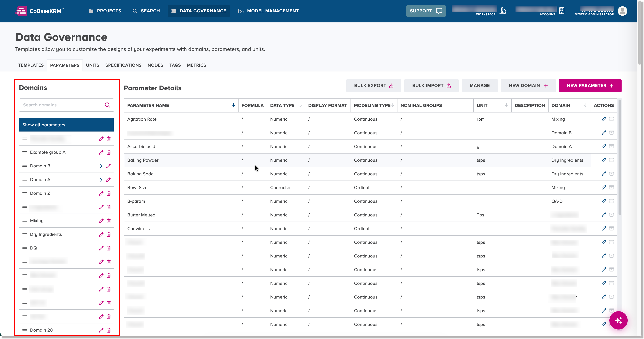644x339 pixels.
Task: Open the user profile avatar
Action: pos(622,11)
